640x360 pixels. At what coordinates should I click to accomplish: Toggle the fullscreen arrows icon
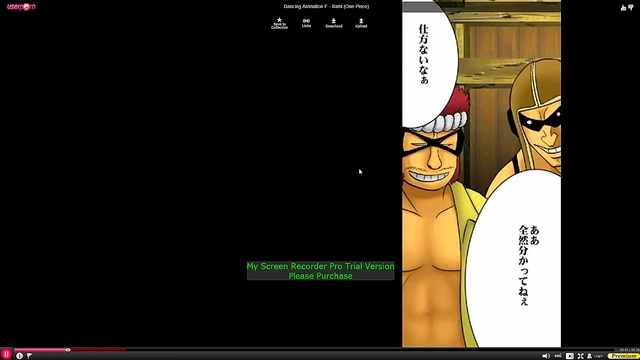(580, 356)
